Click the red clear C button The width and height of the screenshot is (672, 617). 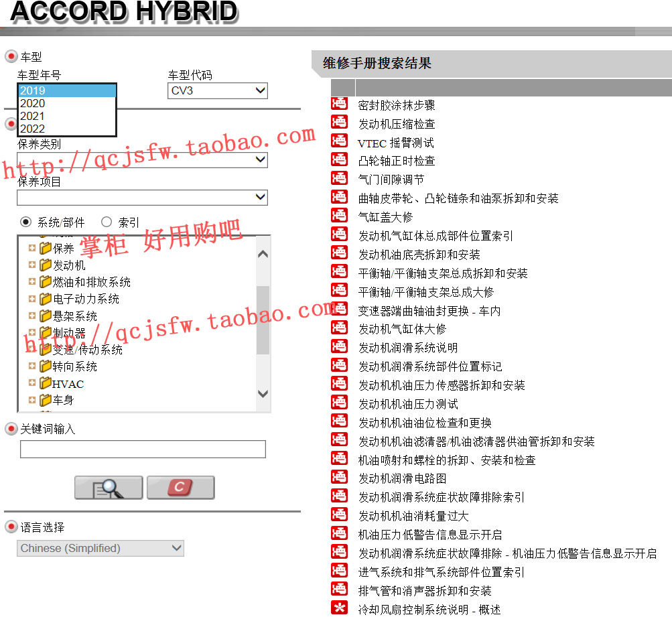180,488
